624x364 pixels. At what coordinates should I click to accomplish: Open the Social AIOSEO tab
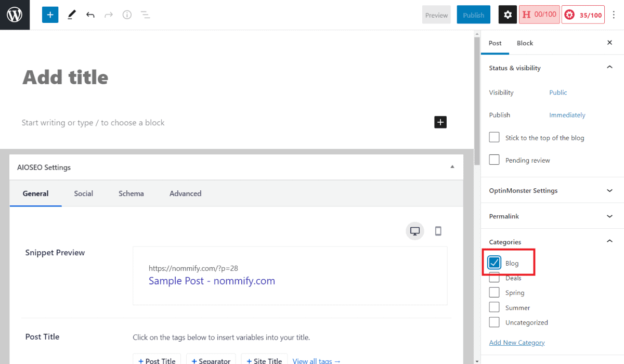coord(83,193)
